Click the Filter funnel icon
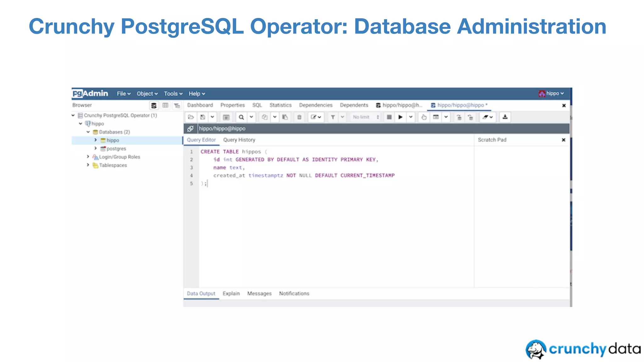The image size is (644, 362). tap(333, 117)
